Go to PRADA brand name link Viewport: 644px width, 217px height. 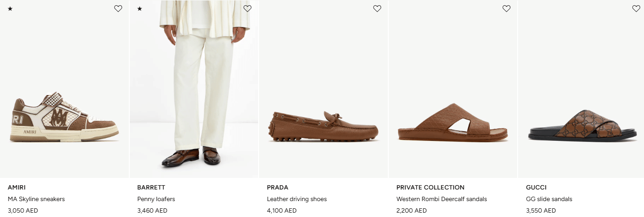(x=277, y=187)
